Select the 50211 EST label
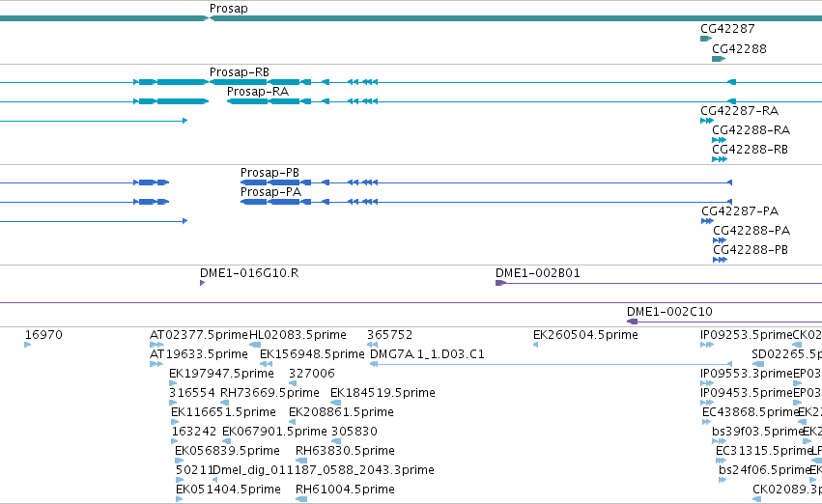This screenshot has height=504, width=822. (194, 470)
